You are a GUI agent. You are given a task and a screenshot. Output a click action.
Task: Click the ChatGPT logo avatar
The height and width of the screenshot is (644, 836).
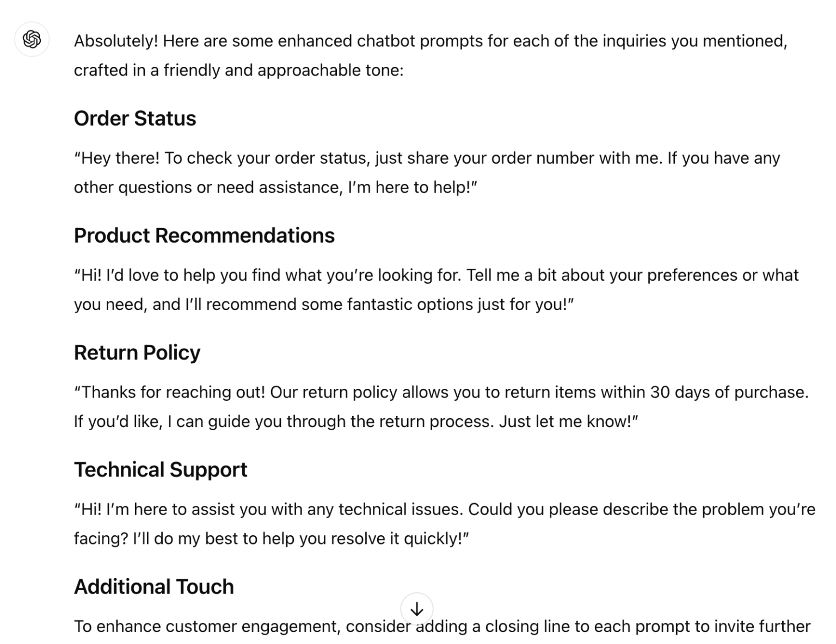pyautogui.click(x=32, y=39)
